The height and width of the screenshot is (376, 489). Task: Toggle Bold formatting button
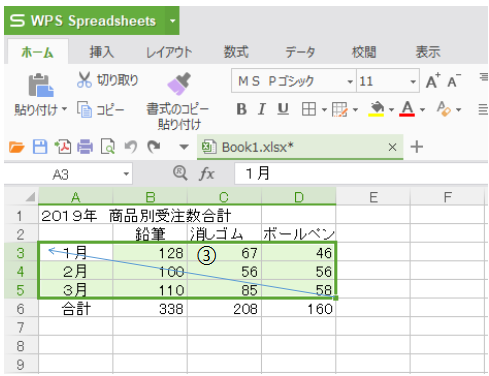tap(241, 109)
